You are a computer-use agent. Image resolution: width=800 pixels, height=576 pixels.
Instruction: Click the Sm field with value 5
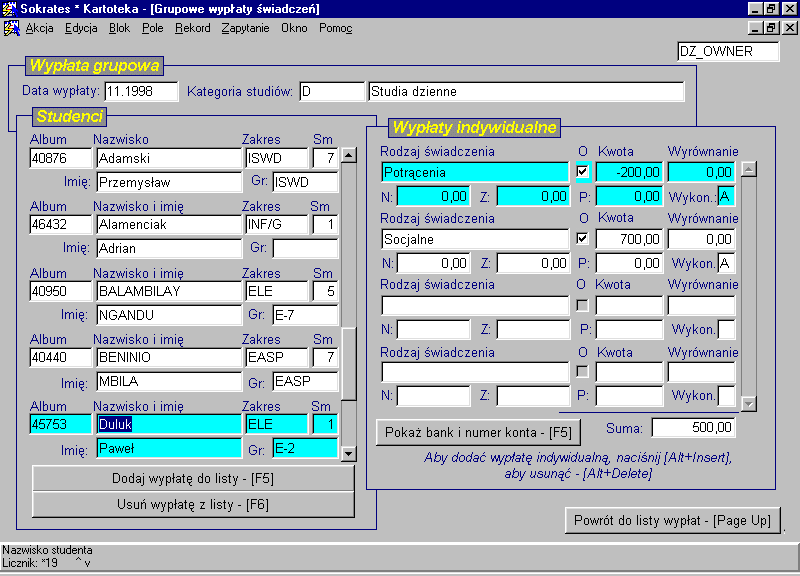[x=325, y=291]
